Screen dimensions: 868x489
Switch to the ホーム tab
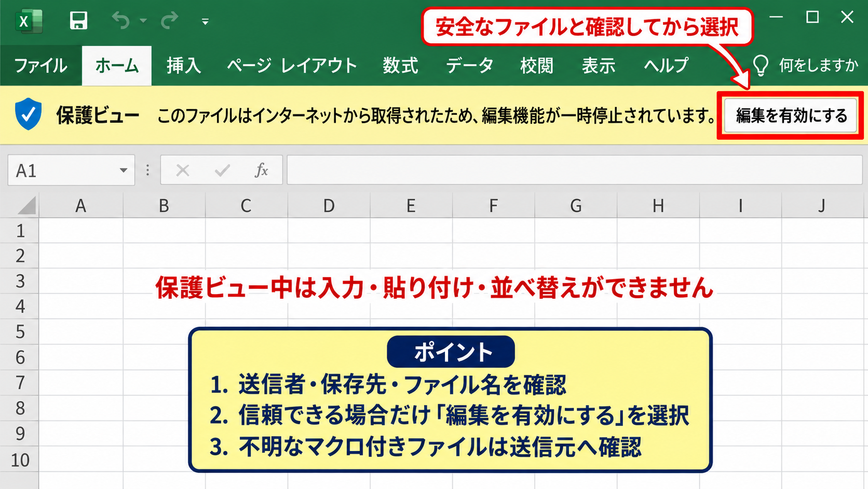coord(117,65)
